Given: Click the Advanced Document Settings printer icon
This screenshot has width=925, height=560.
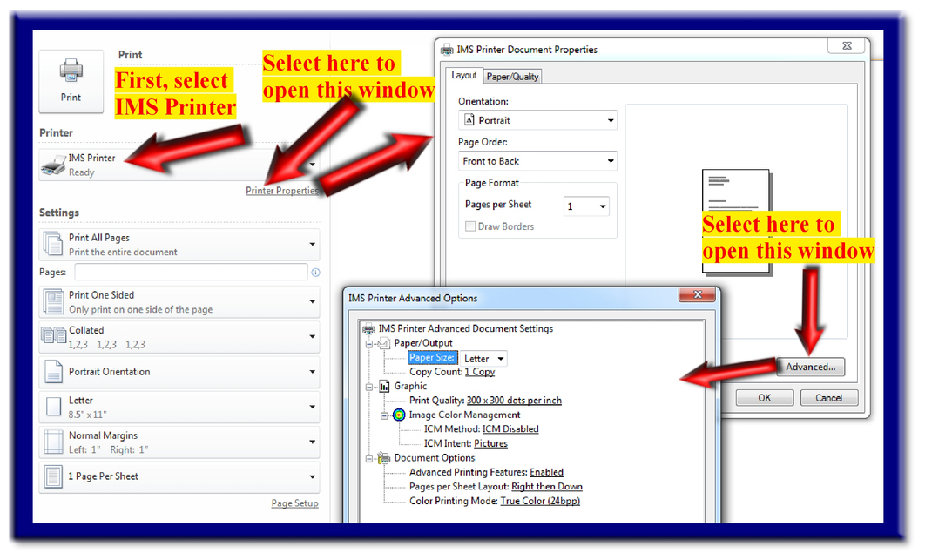Looking at the screenshot, I should click(369, 328).
